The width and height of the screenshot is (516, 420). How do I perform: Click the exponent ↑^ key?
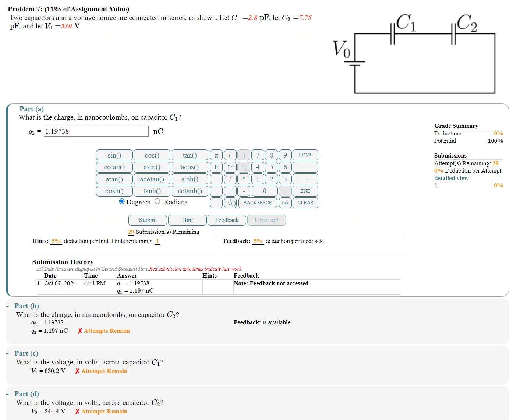(x=230, y=167)
